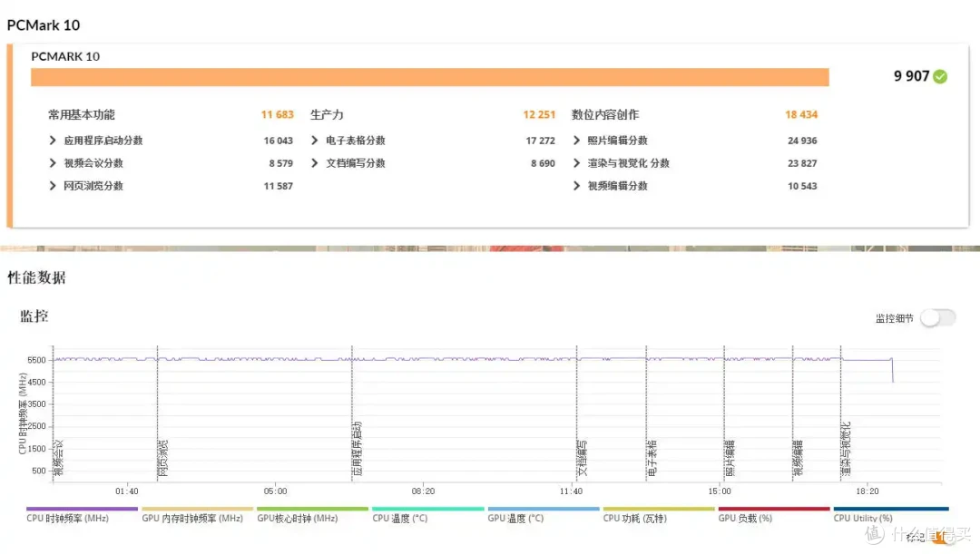Click the 视频编辑分数 value 10 543
The image size is (980, 554).
pyautogui.click(x=802, y=186)
